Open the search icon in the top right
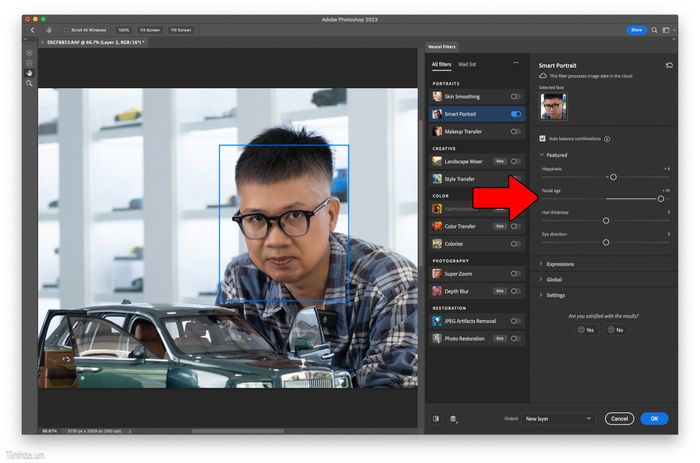Viewport: 700px width, 463px height. coord(654,30)
